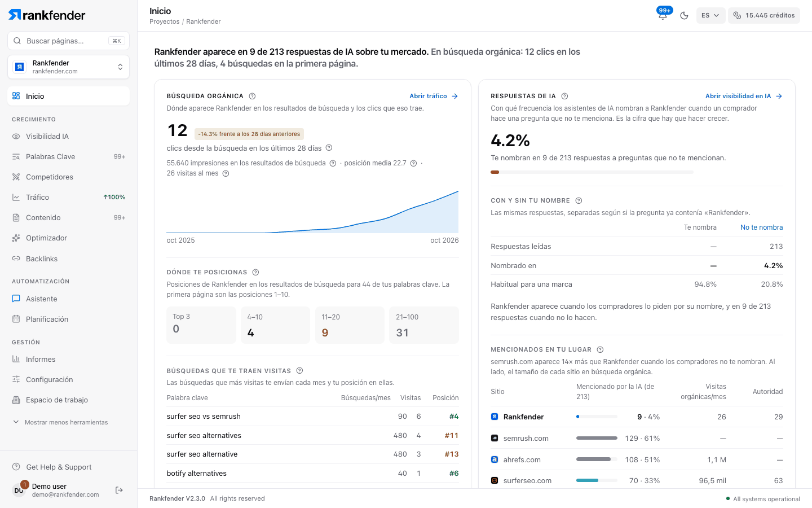
Task: Open the Asistente chat icon
Action: 16,299
